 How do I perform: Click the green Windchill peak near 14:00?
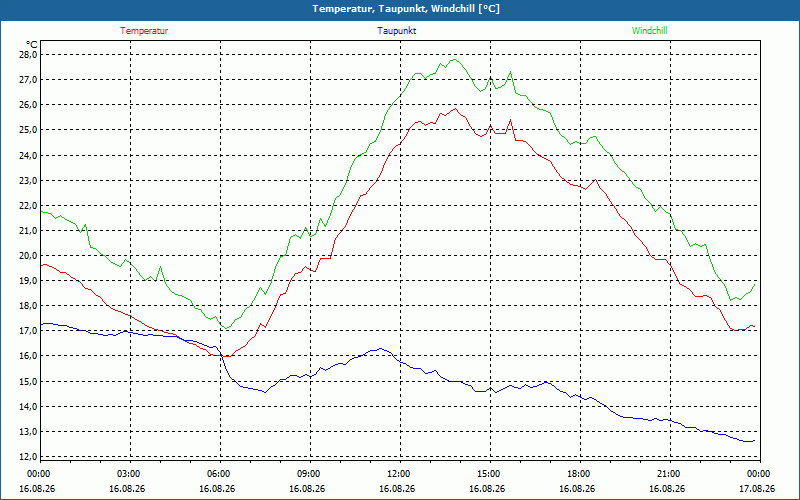coord(454,60)
